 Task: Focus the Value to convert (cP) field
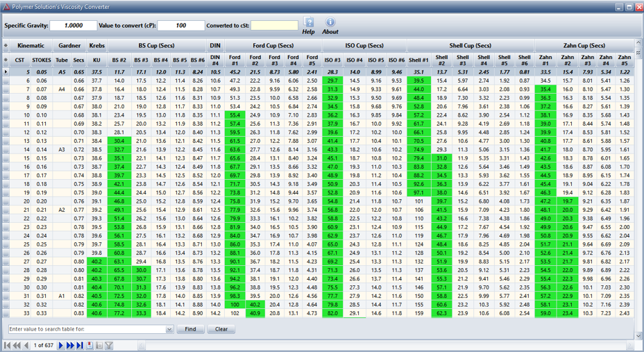[x=180, y=26]
